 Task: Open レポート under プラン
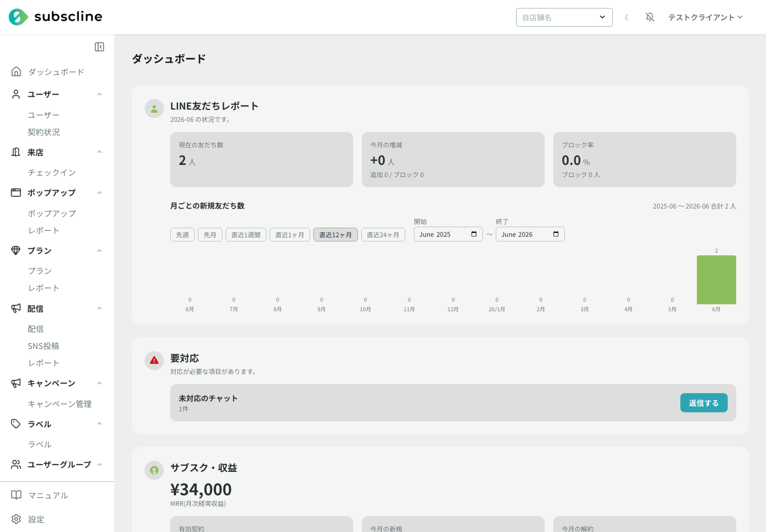pos(44,288)
